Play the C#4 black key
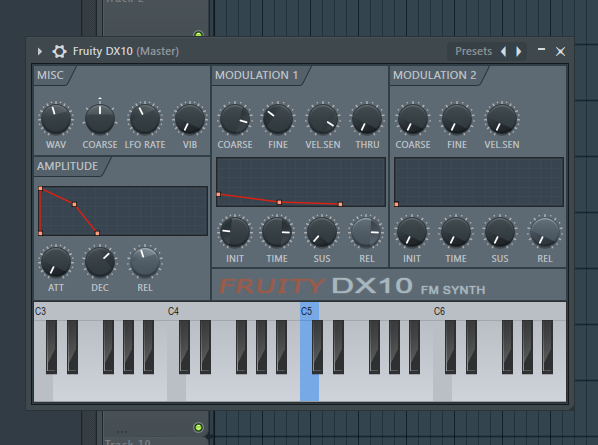598x445 pixels. point(185,346)
